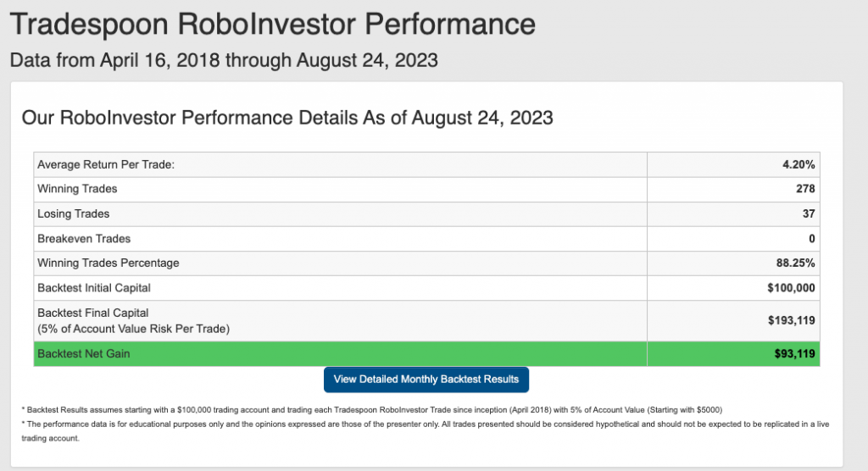The image size is (868, 471).
Task: Select the green Backtest Net Gain row
Action: [427, 353]
